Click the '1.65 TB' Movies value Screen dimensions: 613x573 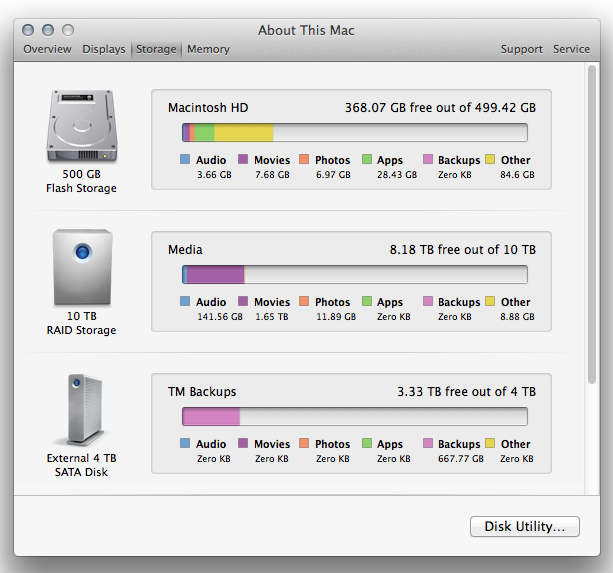(x=272, y=317)
